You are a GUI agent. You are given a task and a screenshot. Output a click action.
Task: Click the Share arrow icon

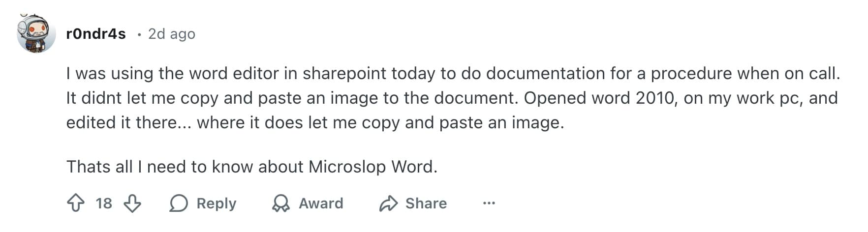click(388, 203)
